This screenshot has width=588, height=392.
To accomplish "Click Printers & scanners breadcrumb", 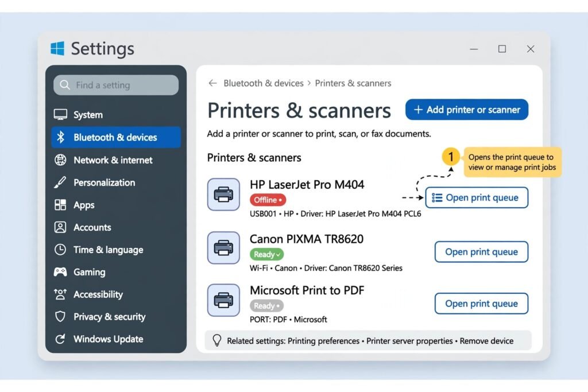I will click(x=353, y=83).
